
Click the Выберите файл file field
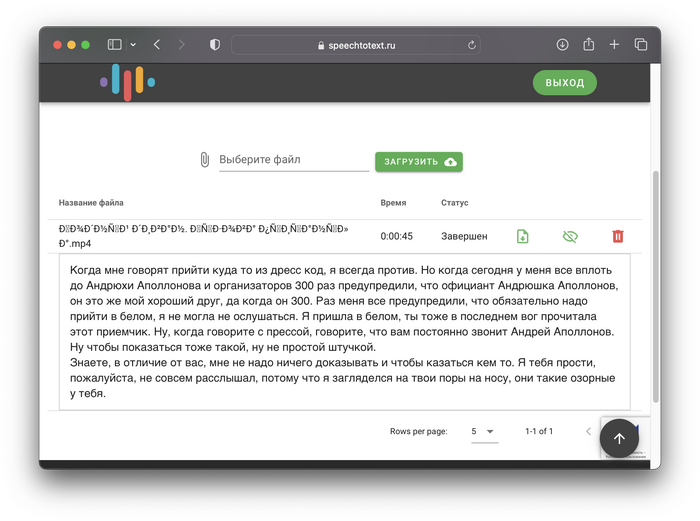[294, 160]
